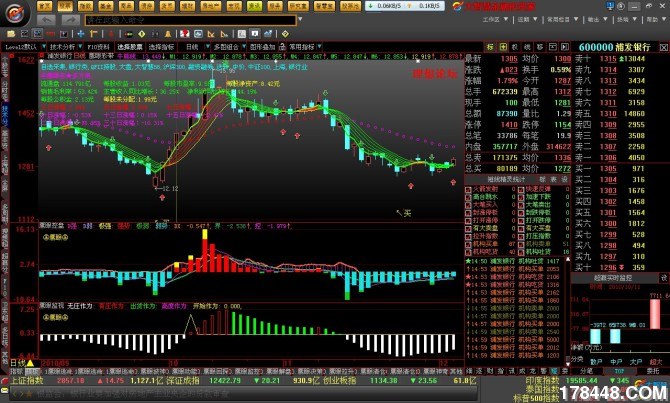Select the first triangle ruler drawing icon
This screenshot has width=670, height=403.
coord(211,34)
